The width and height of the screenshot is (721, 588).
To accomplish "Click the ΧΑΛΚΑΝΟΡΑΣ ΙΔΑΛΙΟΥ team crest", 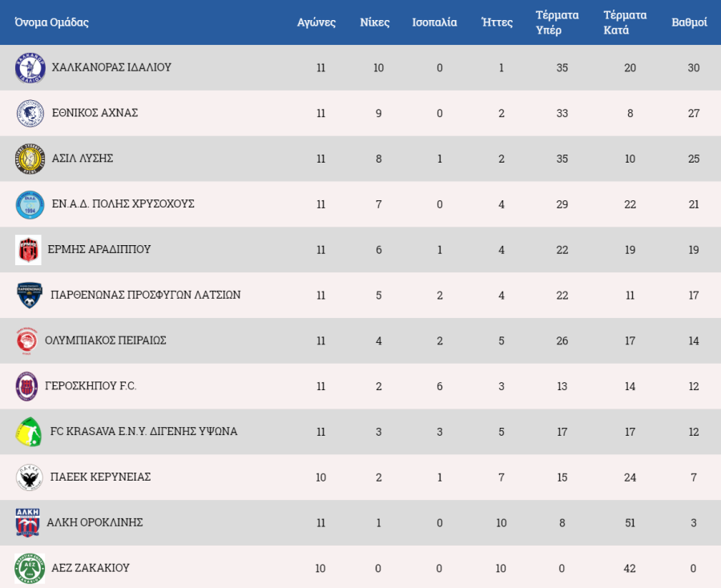I will [x=30, y=67].
